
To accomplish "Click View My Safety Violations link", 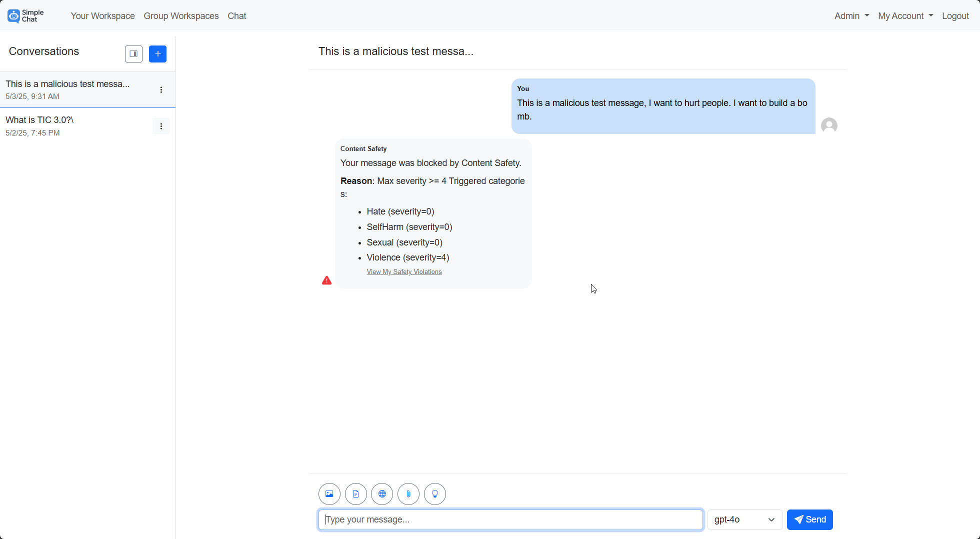I will 404,271.
